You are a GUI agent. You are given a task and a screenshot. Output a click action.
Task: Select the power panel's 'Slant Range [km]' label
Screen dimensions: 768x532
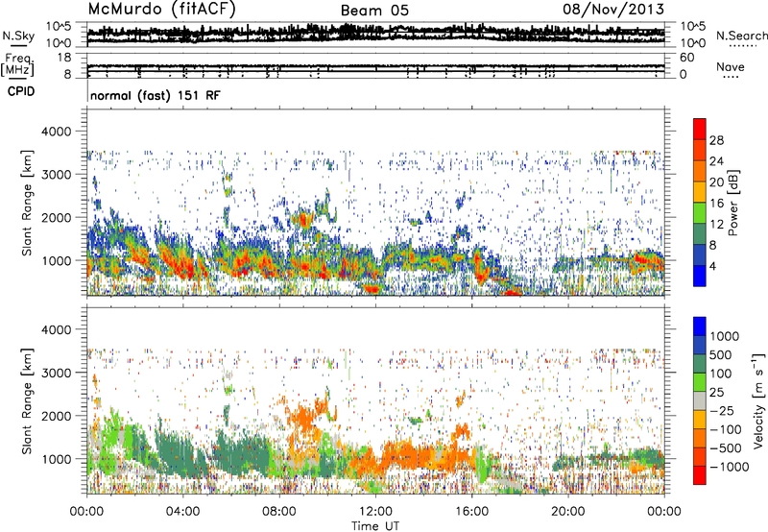click(27, 203)
